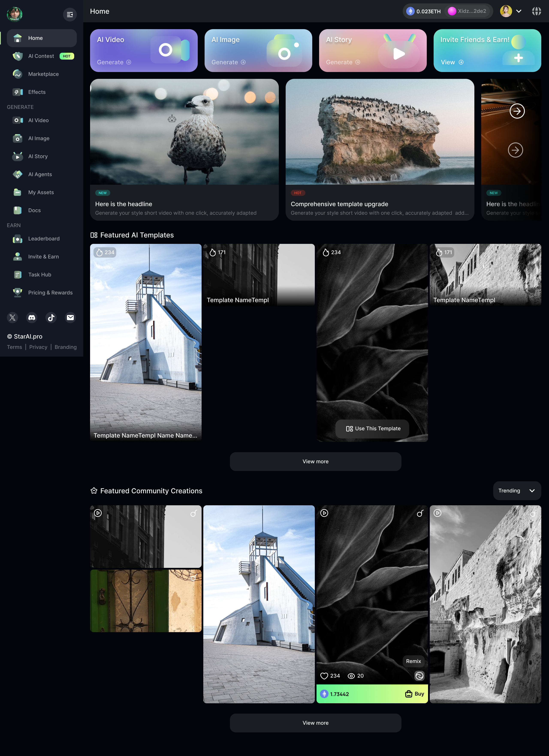The height and width of the screenshot is (756, 549).
Task: Open the Trending sort dropdown
Action: 517,491
